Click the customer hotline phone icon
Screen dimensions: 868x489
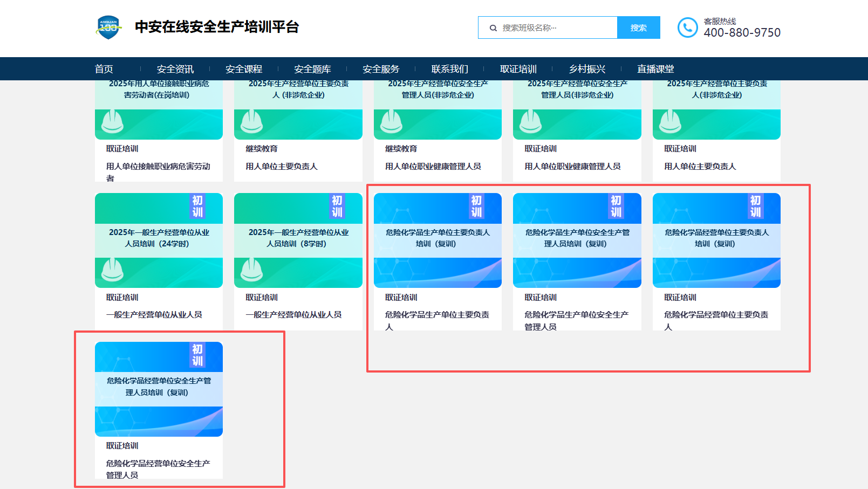pos(687,27)
